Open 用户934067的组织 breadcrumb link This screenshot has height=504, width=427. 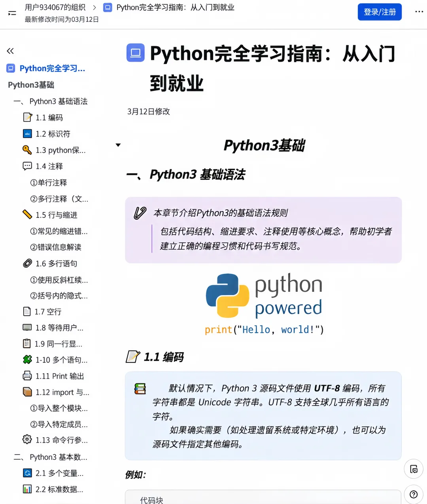55,7
